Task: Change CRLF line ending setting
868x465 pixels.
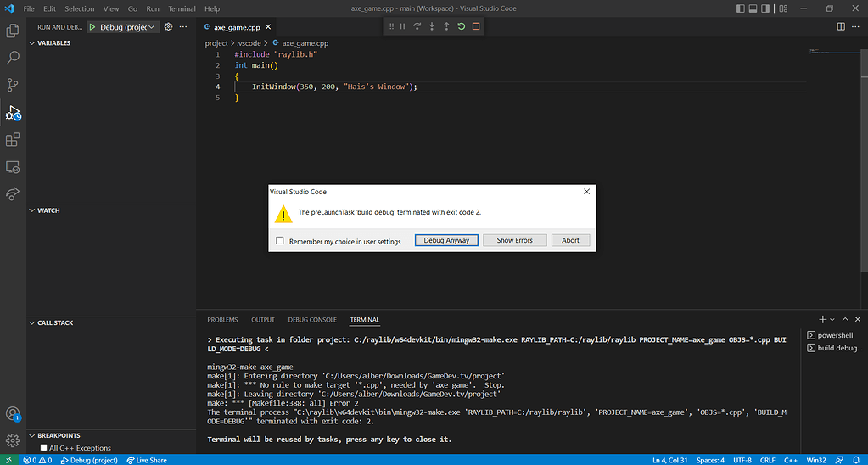Action: 768,460
